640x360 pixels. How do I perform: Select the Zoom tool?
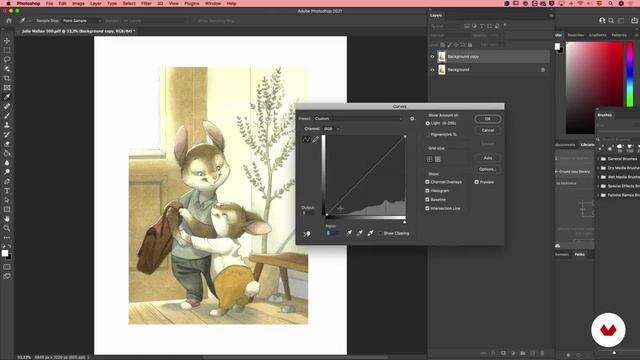[x=7, y=229]
